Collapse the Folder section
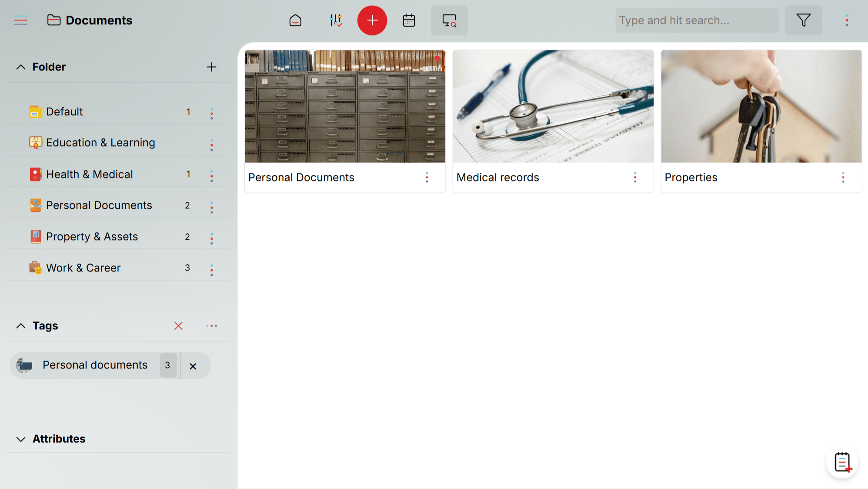This screenshot has height=489, width=868. click(x=20, y=67)
